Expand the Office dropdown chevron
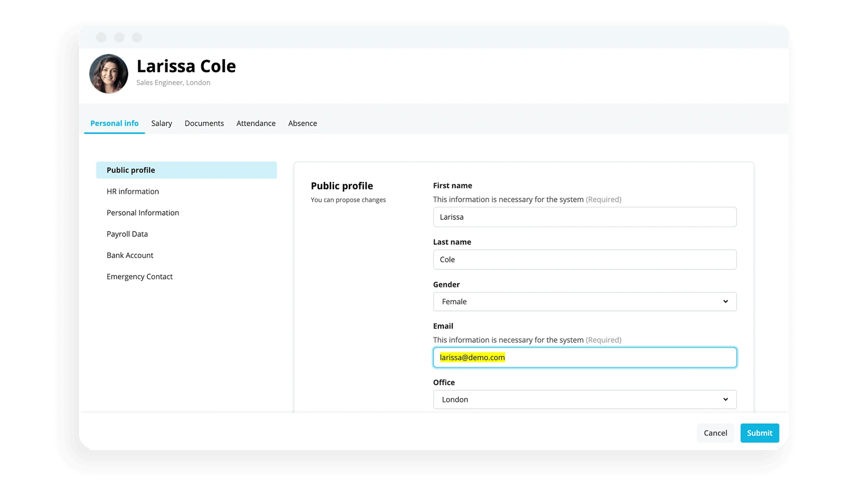868x484 pixels. (x=725, y=399)
